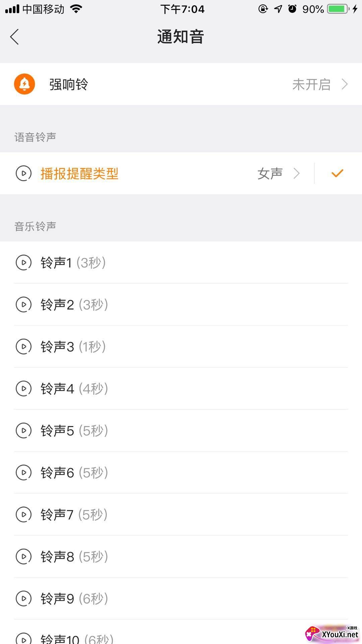Play preview of 铃声5
Viewport: 362px width, 644px height.
point(24,430)
